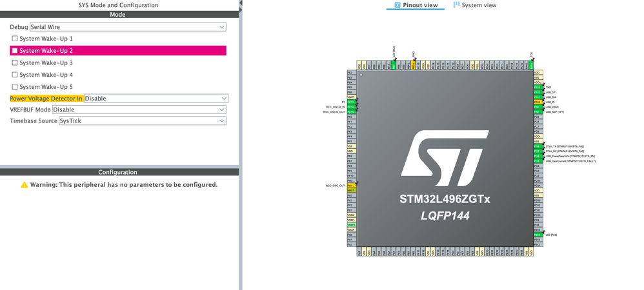Click the LQFP144 package label
The image size is (644, 290).
[445, 216]
